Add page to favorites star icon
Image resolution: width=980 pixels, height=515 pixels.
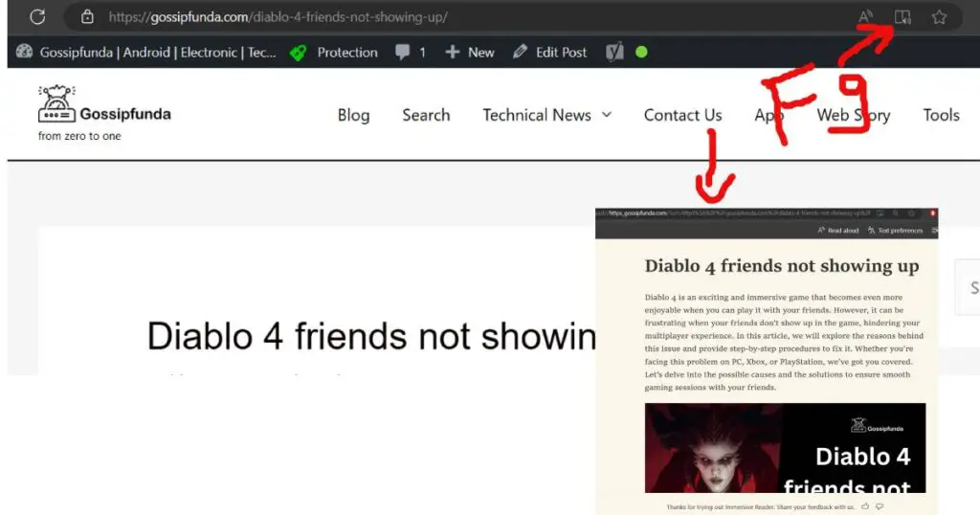939,17
